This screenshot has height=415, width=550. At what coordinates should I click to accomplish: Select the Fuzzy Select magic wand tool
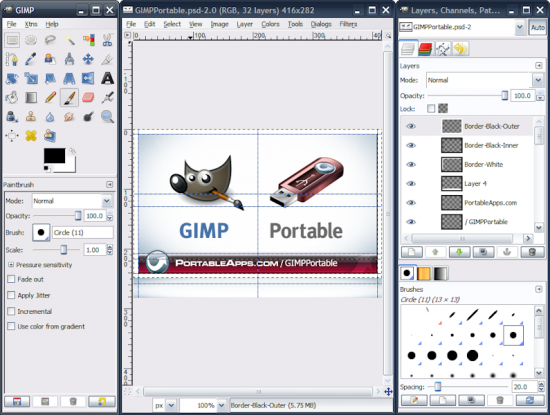point(69,40)
